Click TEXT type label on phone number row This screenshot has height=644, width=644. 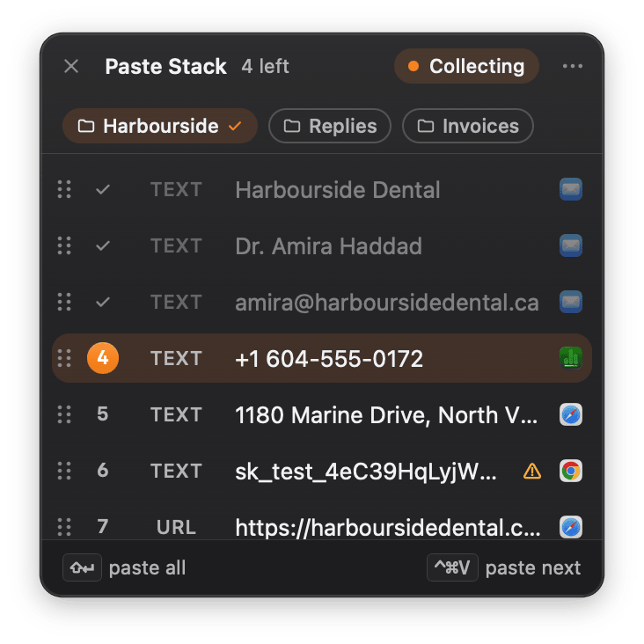[x=176, y=358]
